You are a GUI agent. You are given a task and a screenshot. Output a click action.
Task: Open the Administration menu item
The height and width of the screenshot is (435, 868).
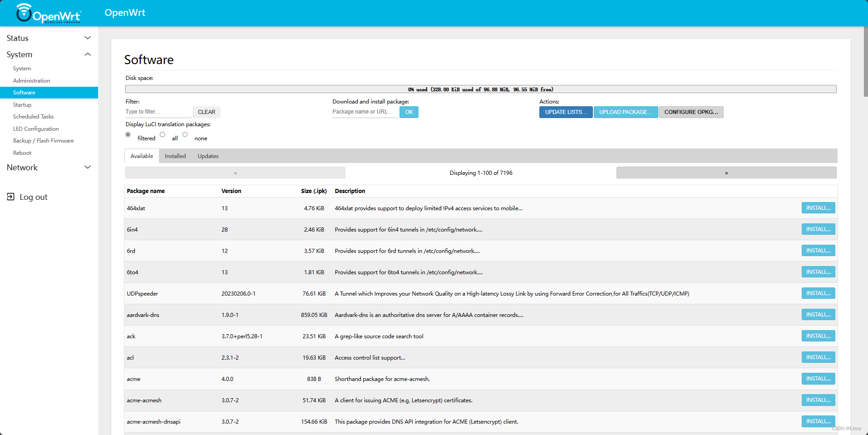[32, 80]
